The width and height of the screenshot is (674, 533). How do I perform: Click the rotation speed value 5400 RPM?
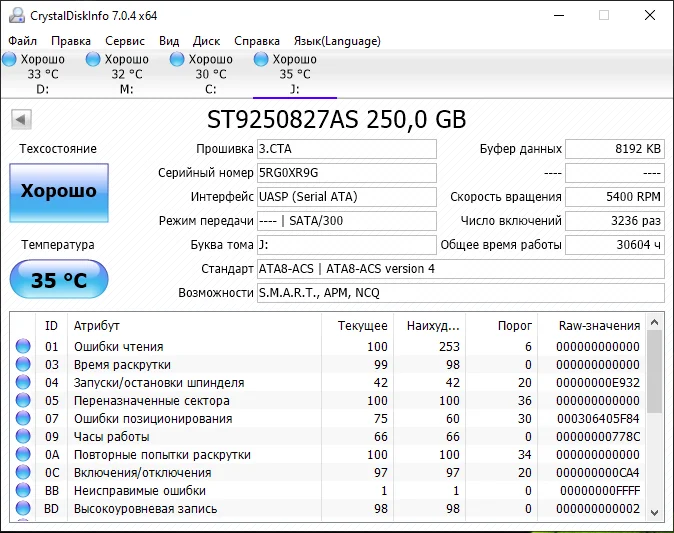point(615,197)
